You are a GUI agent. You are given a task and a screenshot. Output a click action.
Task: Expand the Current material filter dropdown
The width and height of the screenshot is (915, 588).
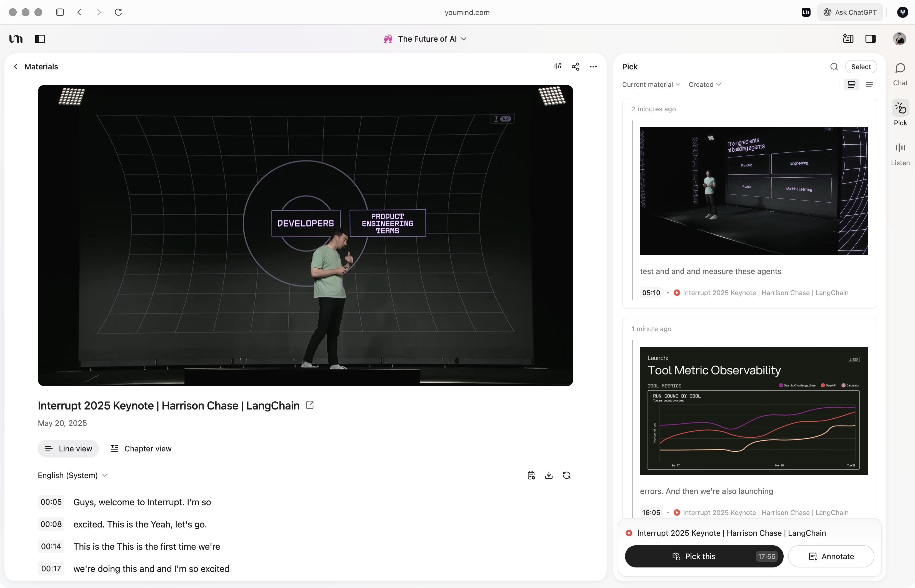click(651, 84)
